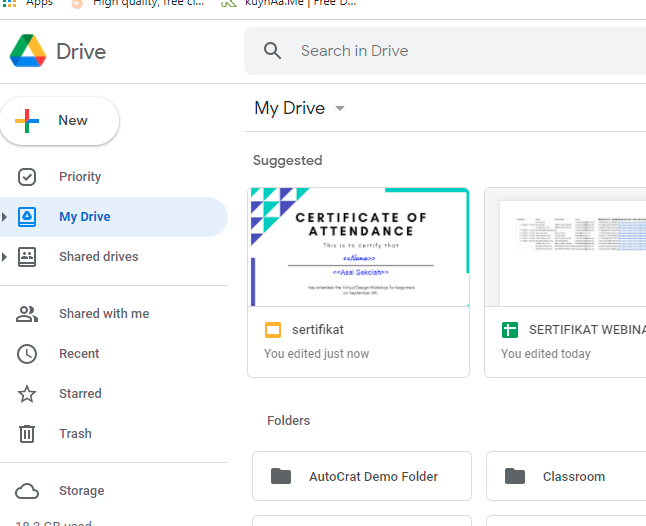The image size is (646, 526).
Task: Click "You edited just now" text
Action: pyautogui.click(x=316, y=354)
